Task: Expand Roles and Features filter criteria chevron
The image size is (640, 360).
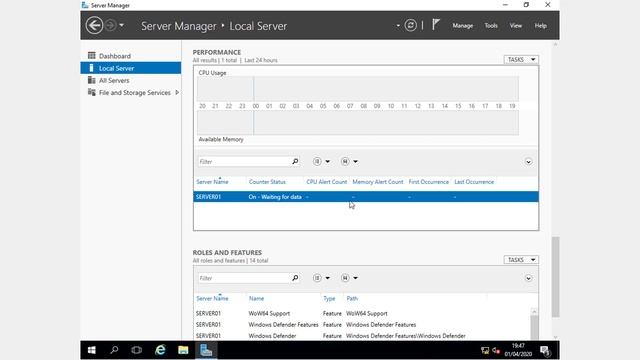Action: click(528, 278)
